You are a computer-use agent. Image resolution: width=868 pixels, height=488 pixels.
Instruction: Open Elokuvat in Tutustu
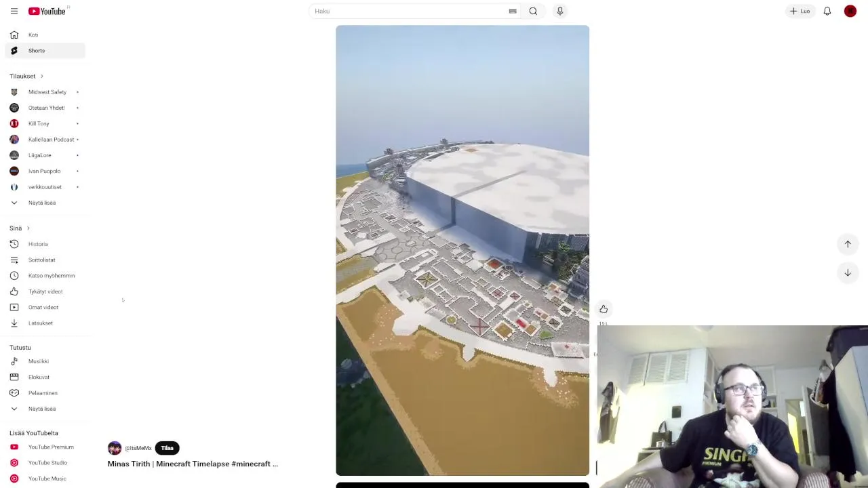click(x=46, y=377)
